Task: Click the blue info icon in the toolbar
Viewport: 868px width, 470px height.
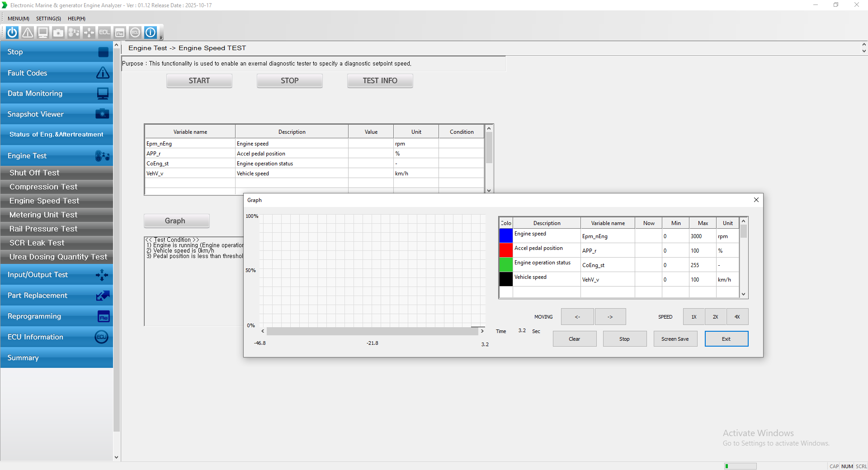Action: (151, 33)
